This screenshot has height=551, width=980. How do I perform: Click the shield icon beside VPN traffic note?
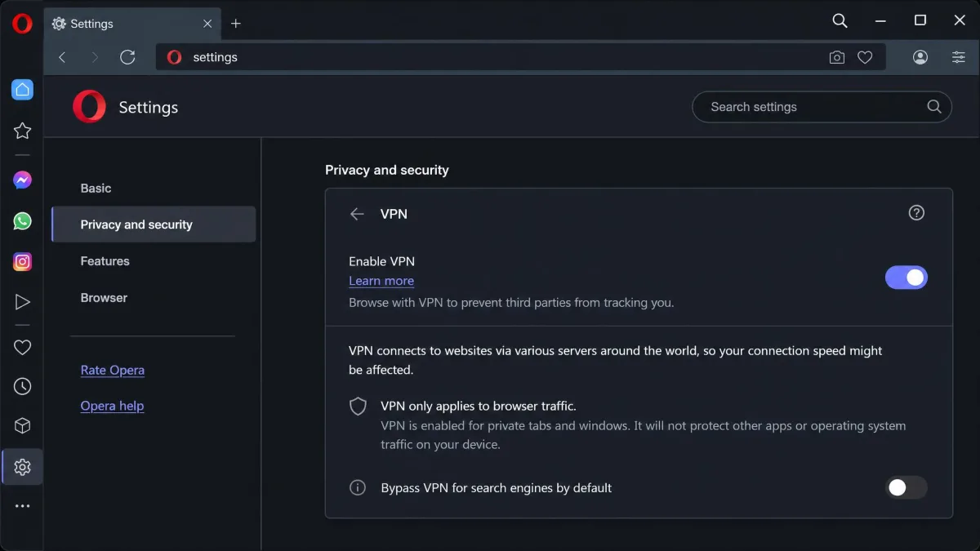(358, 407)
